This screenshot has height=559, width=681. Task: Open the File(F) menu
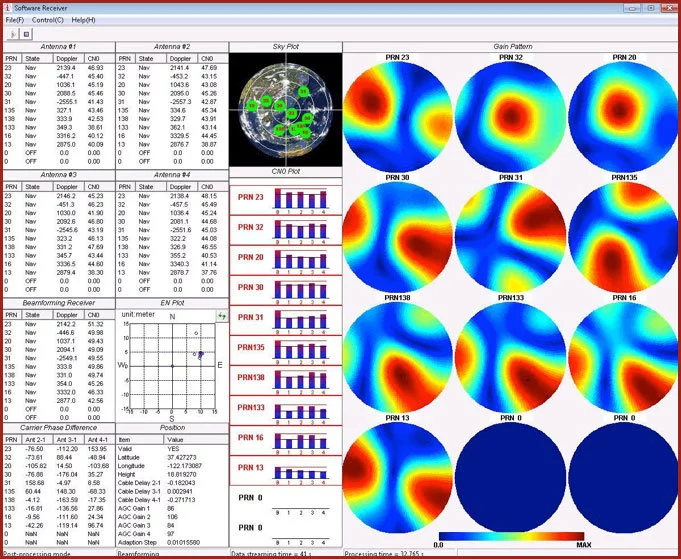15,20
